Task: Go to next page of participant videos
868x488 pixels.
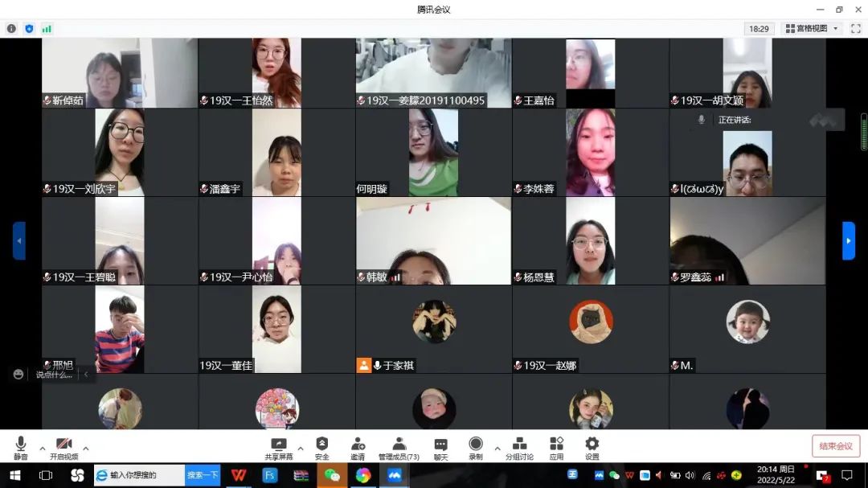Action: click(x=848, y=240)
